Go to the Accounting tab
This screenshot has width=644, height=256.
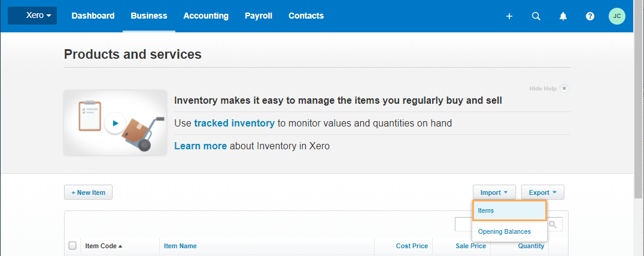(206, 16)
